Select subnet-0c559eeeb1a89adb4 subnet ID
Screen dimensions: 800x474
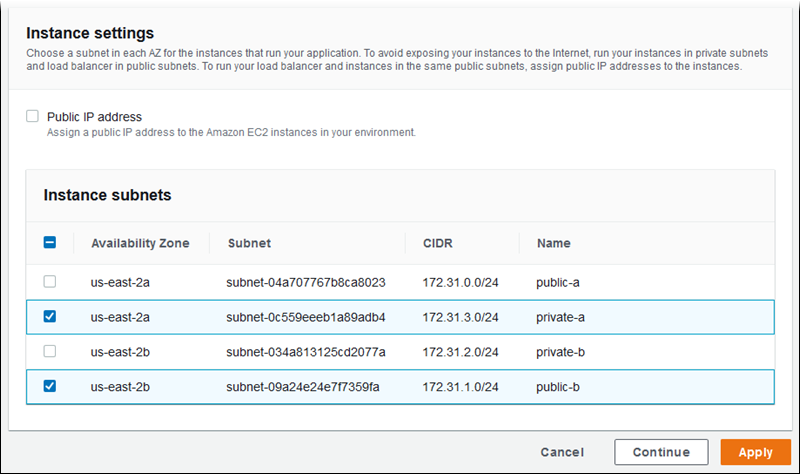tap(306, 317)
